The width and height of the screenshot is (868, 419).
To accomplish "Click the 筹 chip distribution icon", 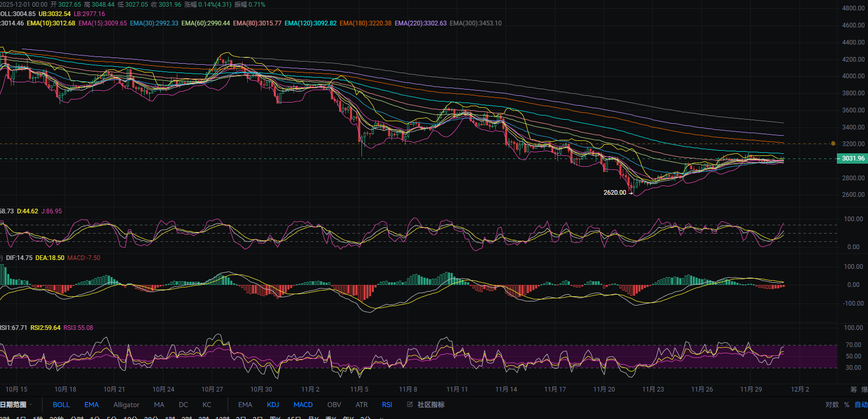I will (x=853, y=389).
